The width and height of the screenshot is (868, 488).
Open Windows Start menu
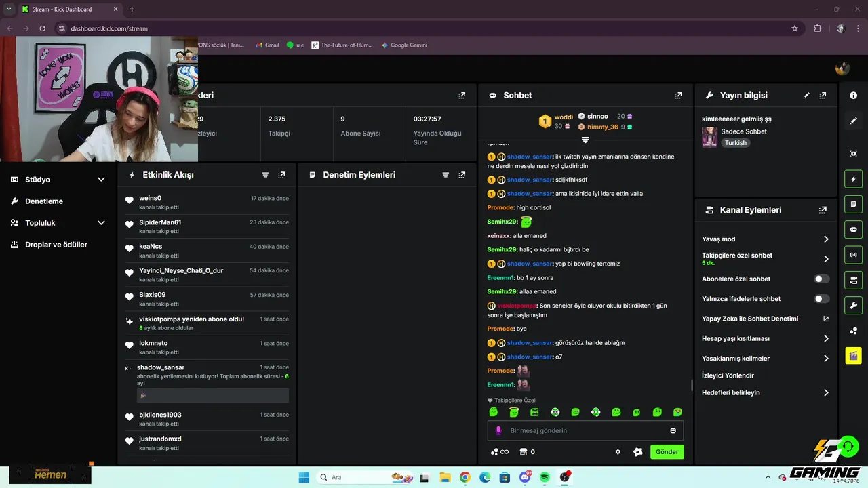click(304, 477)
